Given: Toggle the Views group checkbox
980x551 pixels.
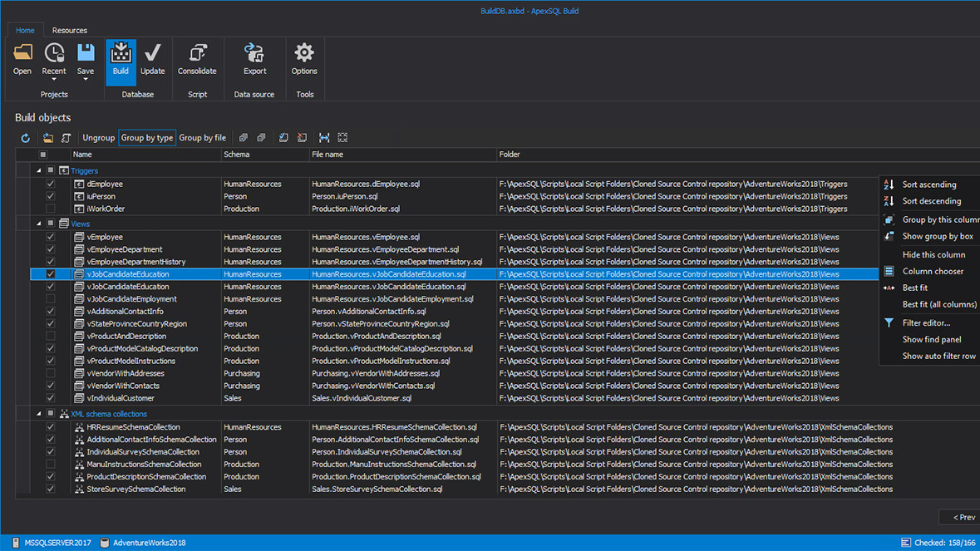Looking at the screenshot, I should tap(51, 224).
